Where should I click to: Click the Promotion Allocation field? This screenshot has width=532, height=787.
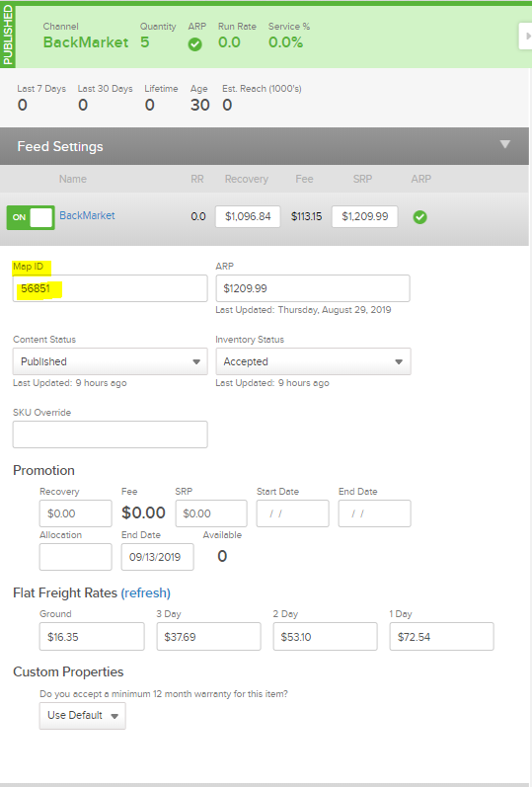(x=75, y=557)
